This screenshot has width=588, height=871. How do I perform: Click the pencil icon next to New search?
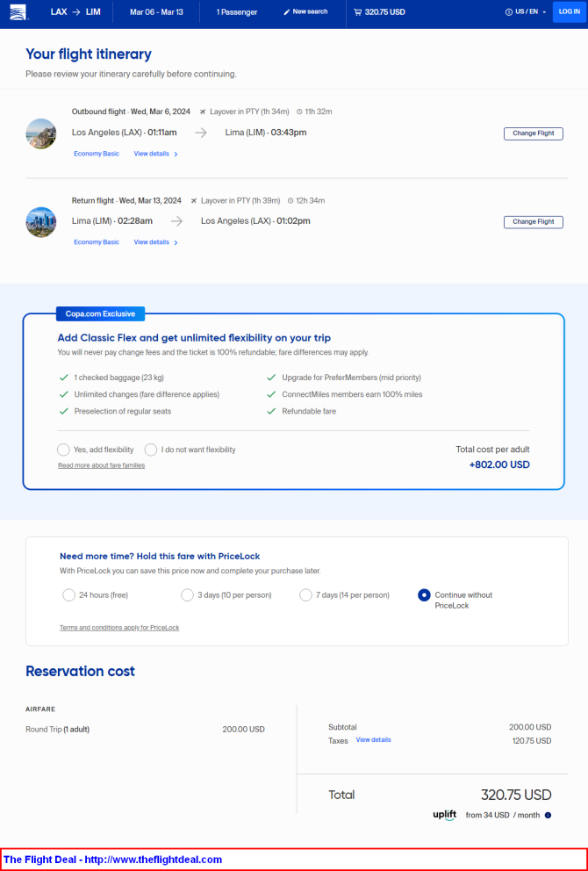(x=286, y=12)
